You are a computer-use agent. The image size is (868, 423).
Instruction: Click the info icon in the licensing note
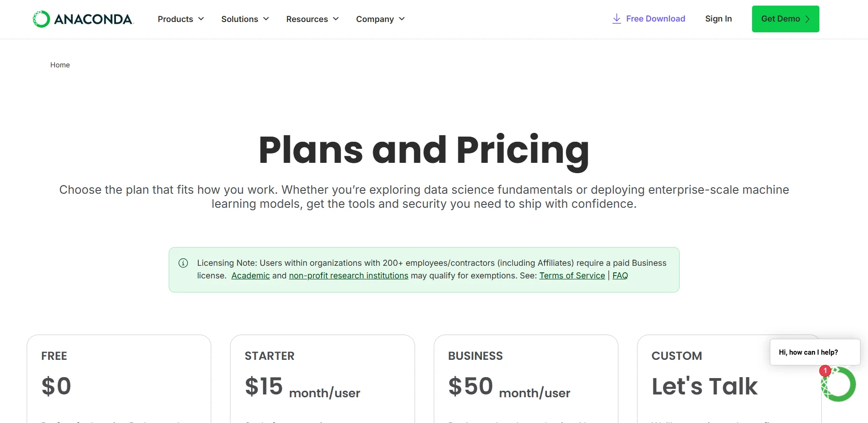point(183,263)
